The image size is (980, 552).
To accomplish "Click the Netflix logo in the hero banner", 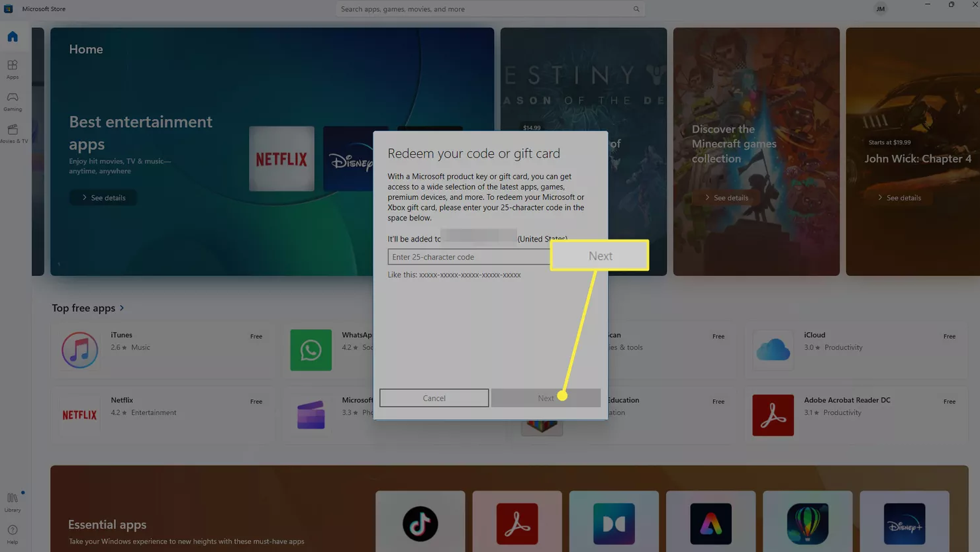I will click(x=281, y=159).
